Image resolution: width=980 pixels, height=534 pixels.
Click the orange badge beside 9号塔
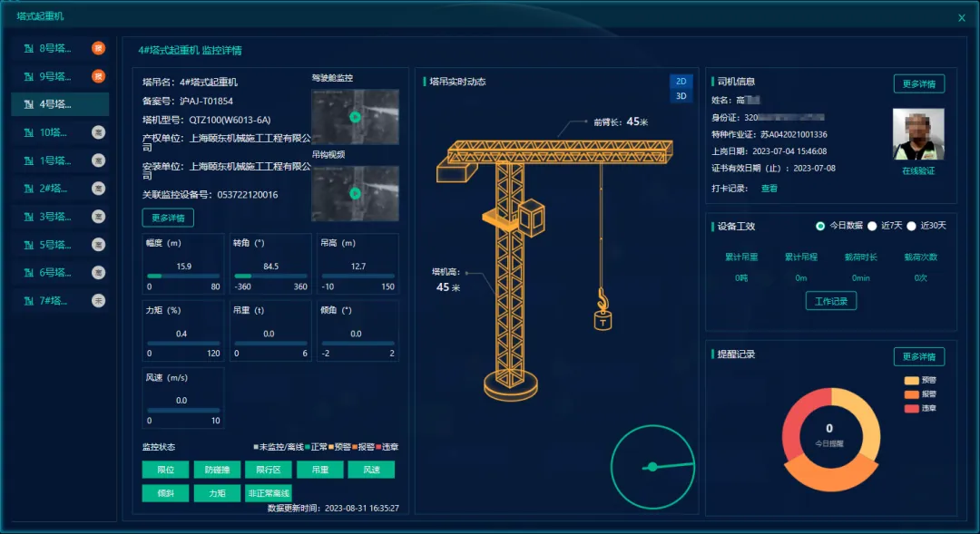pos(98,76)
